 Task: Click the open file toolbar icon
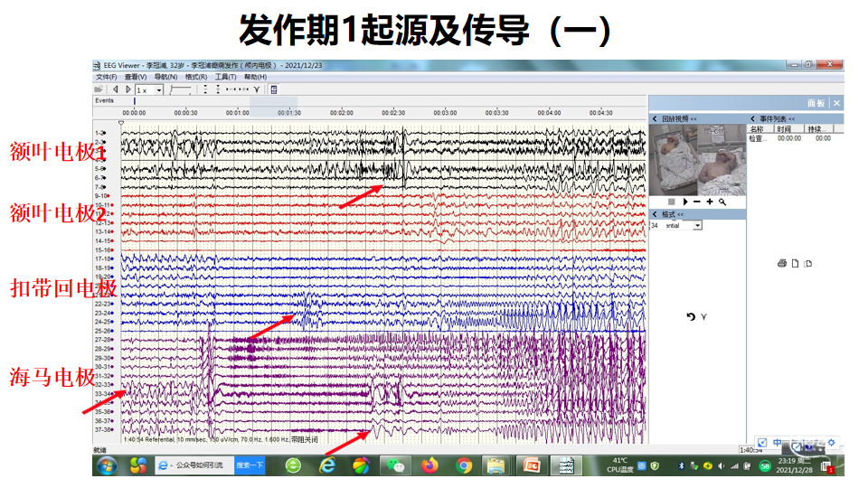99,89
